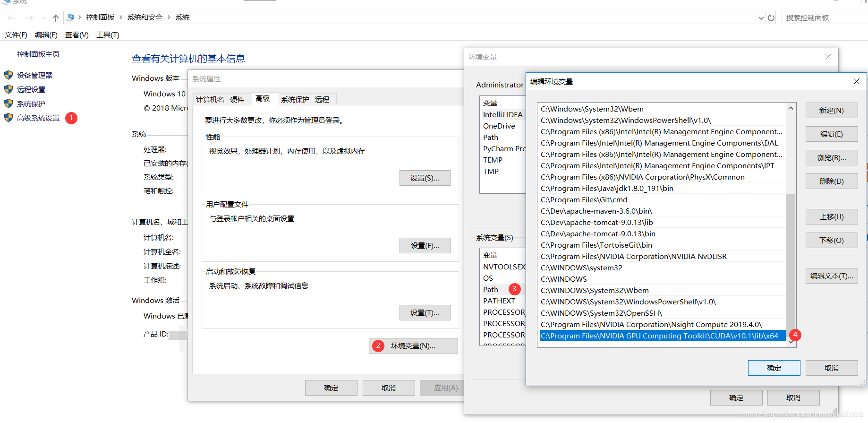Click 环境变量(N)... button

click(413, 346)
